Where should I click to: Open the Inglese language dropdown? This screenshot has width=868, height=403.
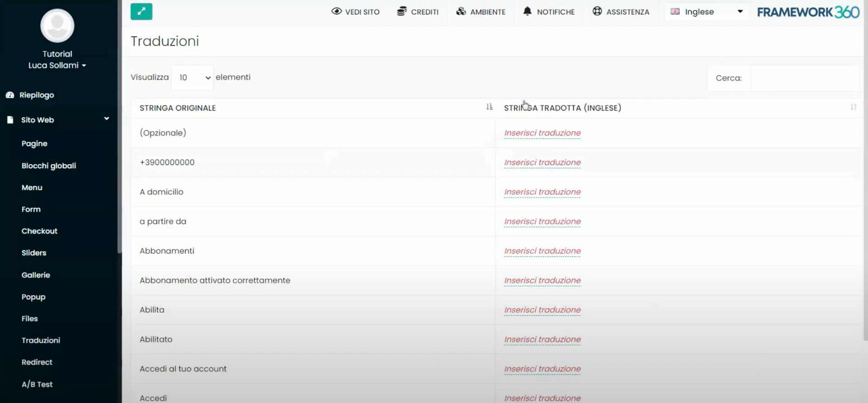(706, 12)
